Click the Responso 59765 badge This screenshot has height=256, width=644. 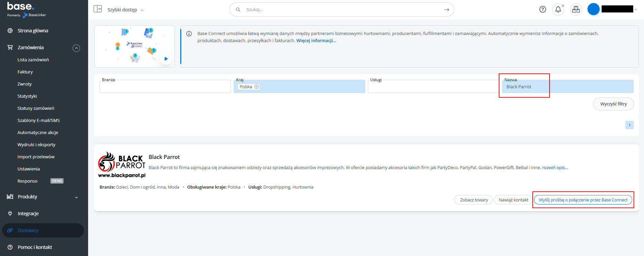[57, 181]
